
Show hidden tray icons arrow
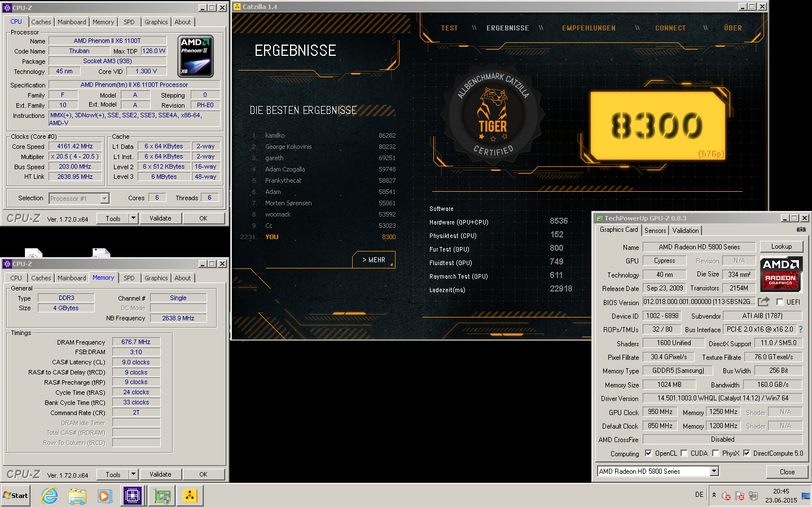(714, 495)
